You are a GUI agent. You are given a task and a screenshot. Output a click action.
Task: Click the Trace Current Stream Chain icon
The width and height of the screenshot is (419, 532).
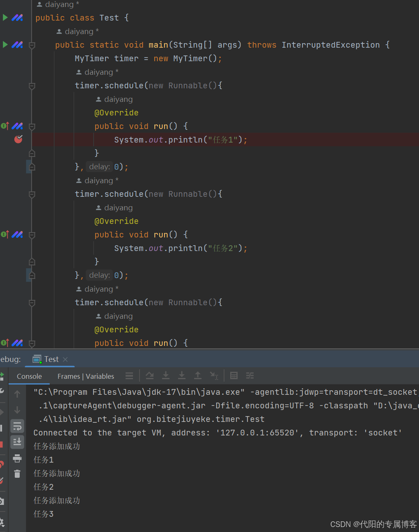[250, 375]
